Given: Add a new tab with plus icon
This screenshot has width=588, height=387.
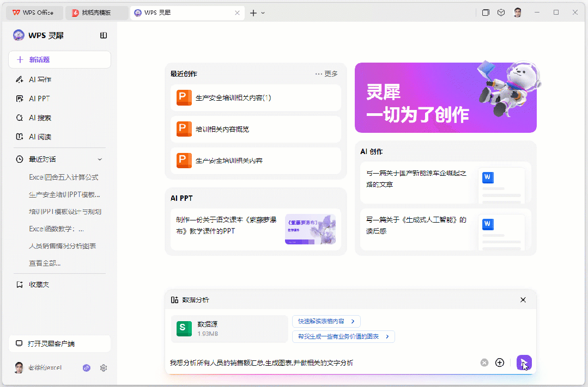Looking at the screenshot, I should click(x=253, y=13).
